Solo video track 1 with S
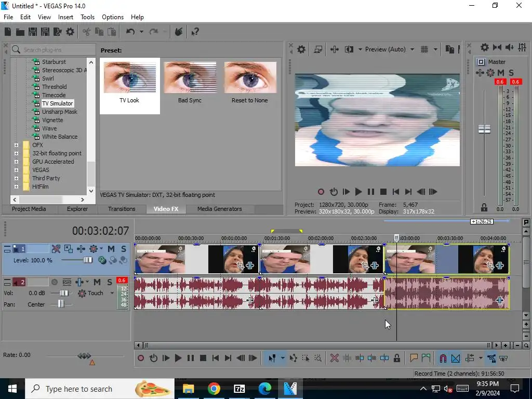 pos(124,249)
